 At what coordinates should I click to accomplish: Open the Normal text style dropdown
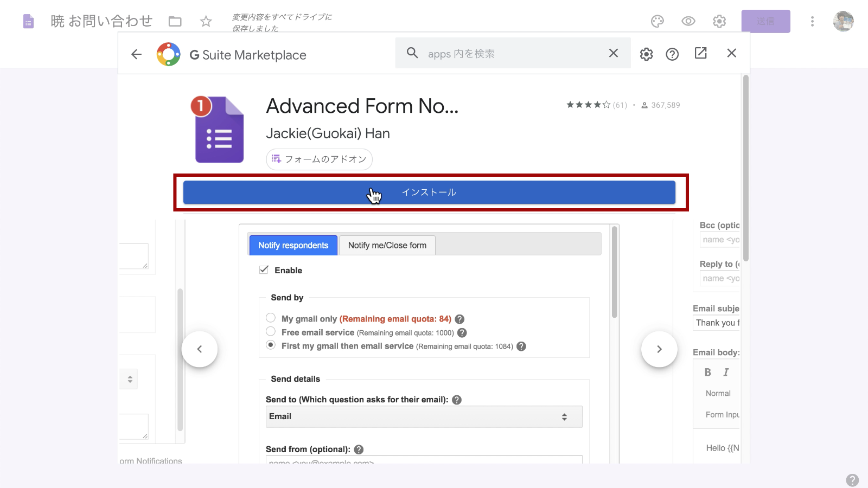[718, 393]
